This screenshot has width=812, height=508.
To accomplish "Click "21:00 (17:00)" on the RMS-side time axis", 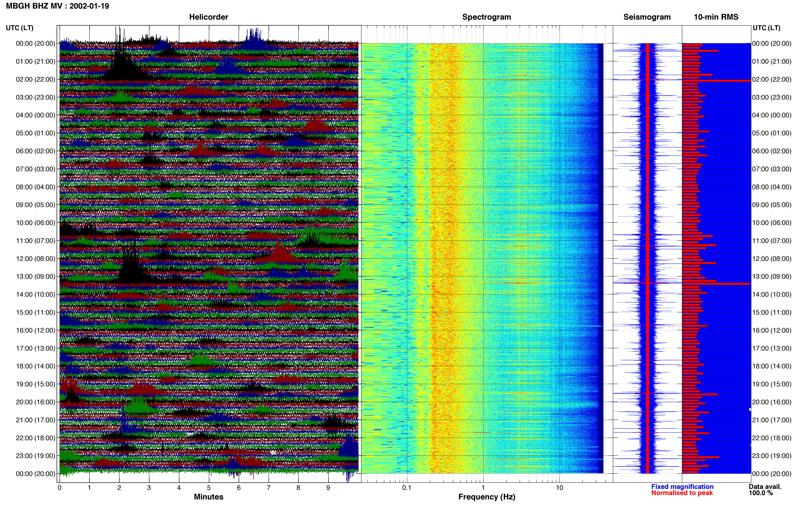I will (772, 420).
